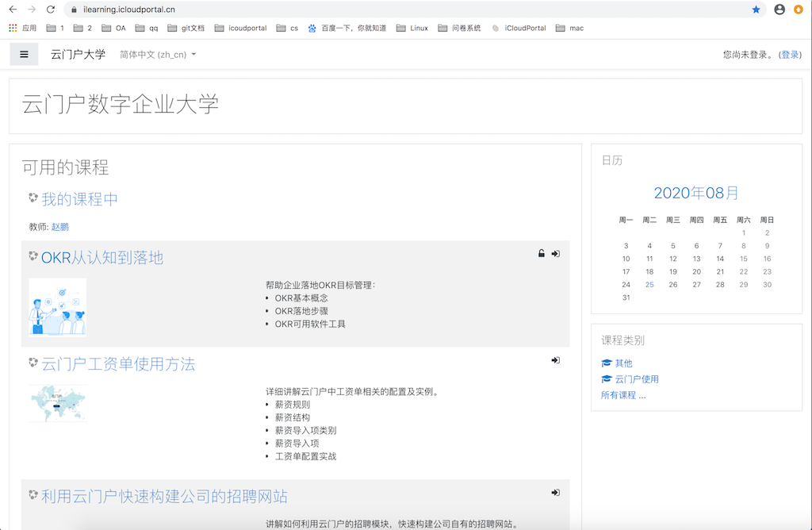This screenshot has width=812, height=530.
Task: Go forward with browser forward arrow
Action: pos(32,10)
